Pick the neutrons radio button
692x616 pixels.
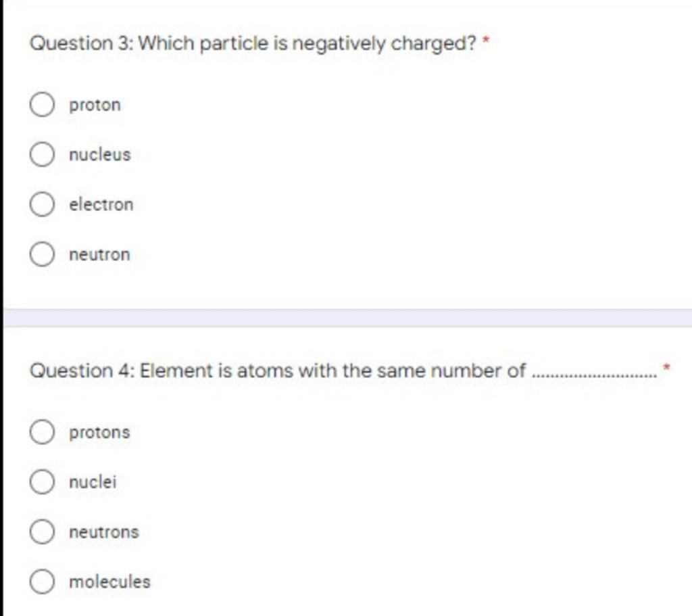42,531
